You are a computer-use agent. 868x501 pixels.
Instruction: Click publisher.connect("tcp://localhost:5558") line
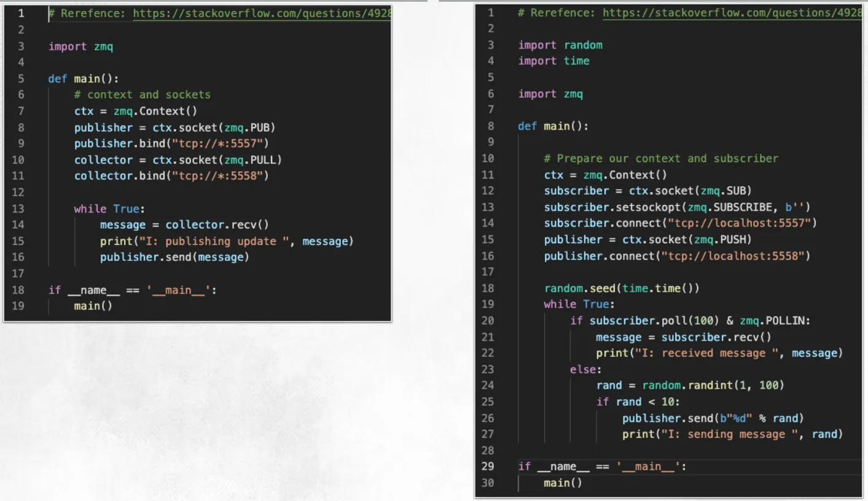pyautogui.click(x=678, y=255)
